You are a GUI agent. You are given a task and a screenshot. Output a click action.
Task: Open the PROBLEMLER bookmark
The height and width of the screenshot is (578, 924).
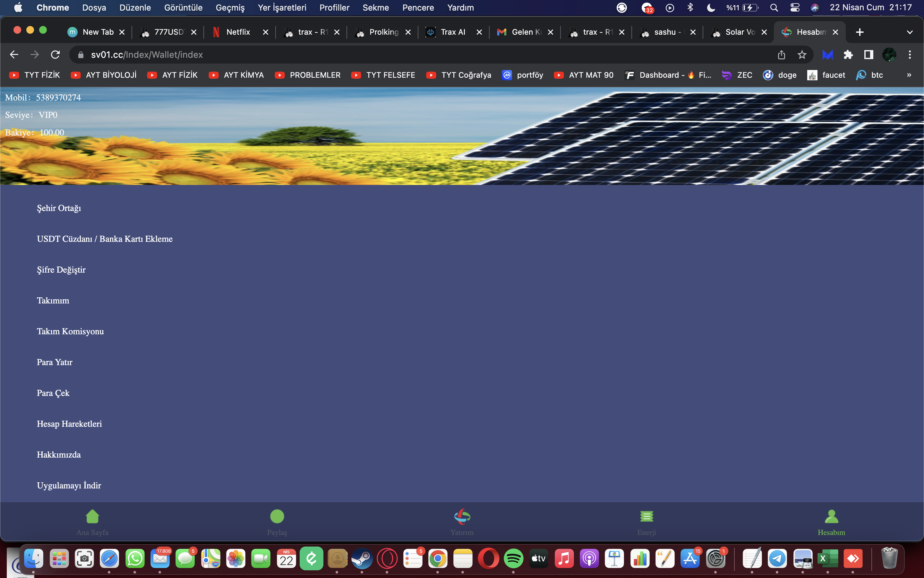[x=308, y=75]
